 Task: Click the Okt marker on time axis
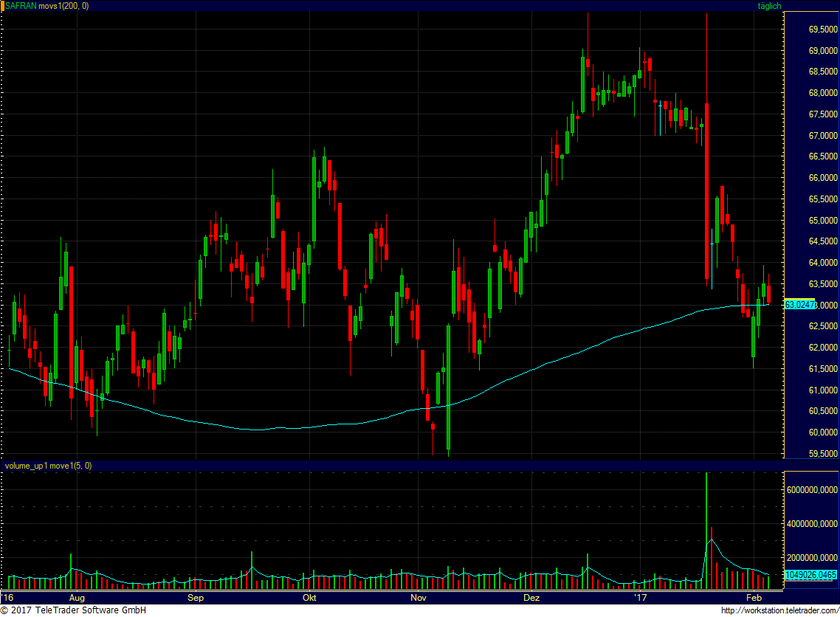(309, 598)
